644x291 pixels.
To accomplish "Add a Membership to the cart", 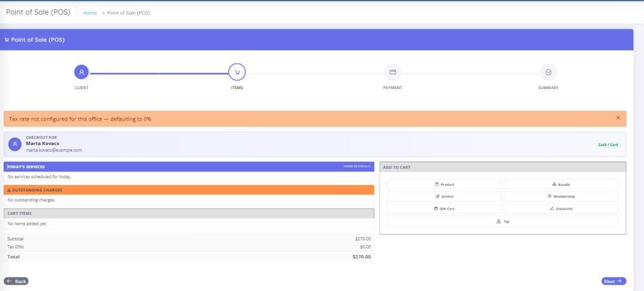I will pyautogui.click(x=561, y=196).
